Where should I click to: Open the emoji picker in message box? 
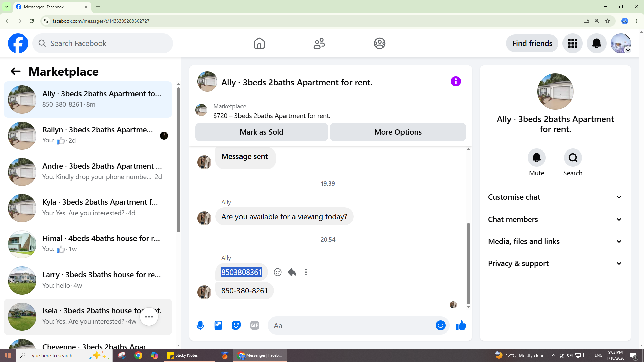440,325
